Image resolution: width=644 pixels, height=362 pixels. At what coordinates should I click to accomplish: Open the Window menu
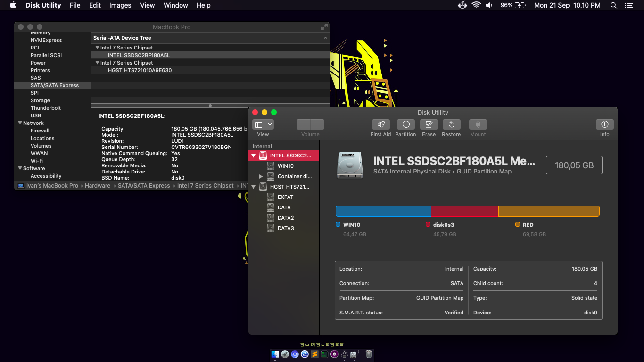point(176,5)
